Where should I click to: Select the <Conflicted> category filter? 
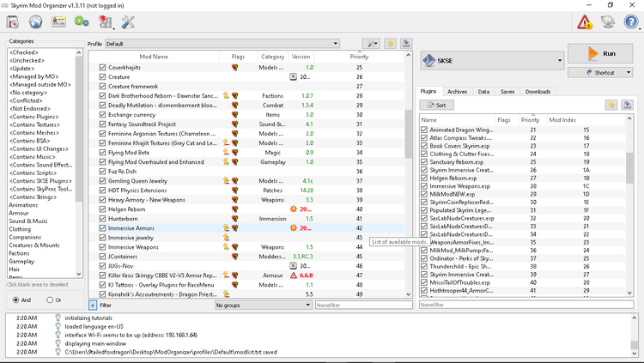[x=26, y=100]
